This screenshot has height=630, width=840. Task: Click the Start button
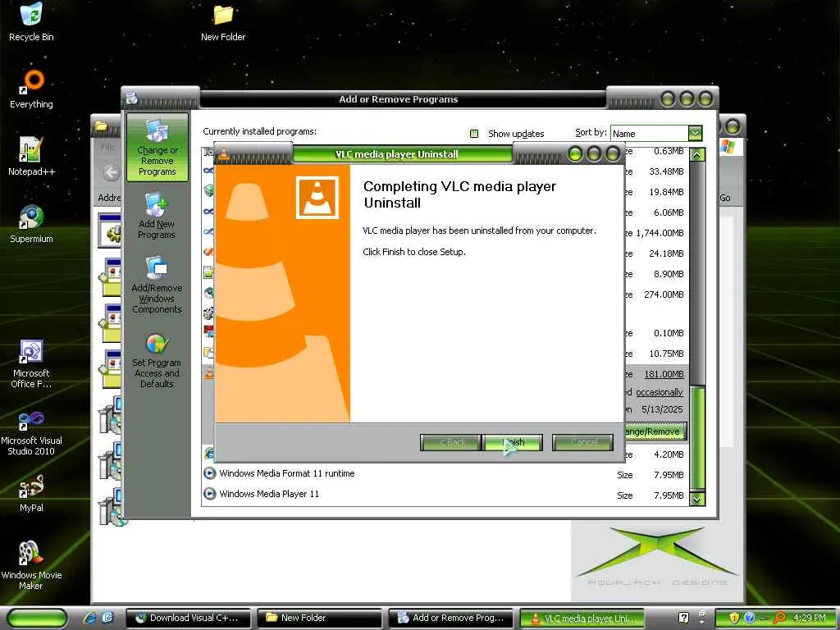coord(38,618)
